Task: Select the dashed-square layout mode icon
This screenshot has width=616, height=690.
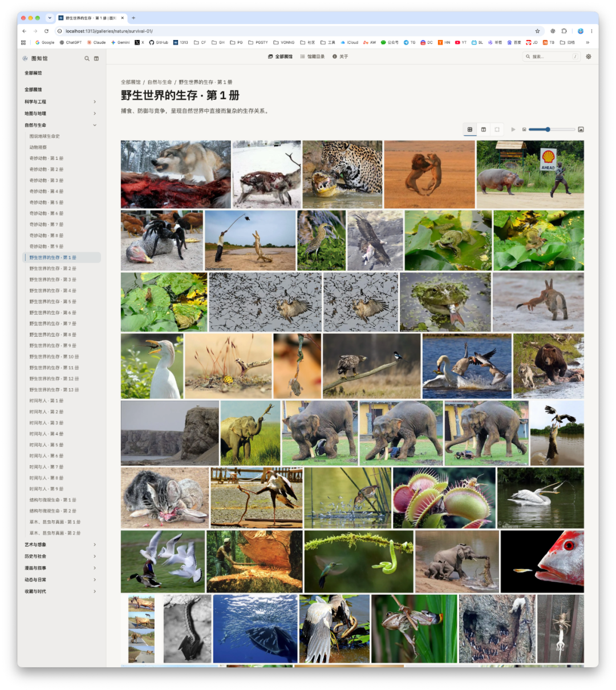Action: [x=497, y=130]
